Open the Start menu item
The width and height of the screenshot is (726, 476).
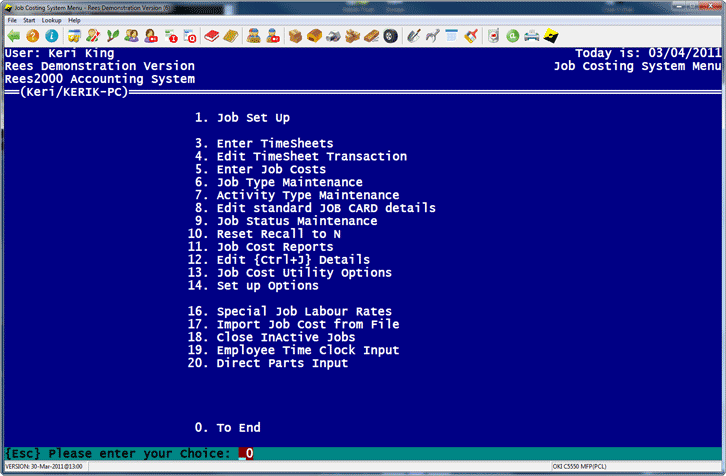pyautogui.click(x=29, y=20)
